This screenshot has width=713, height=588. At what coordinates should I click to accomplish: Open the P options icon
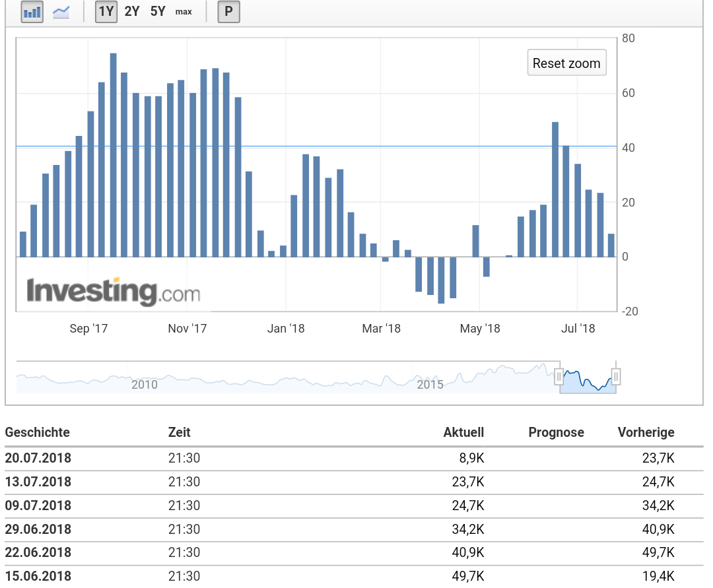[x=228, y=11]
